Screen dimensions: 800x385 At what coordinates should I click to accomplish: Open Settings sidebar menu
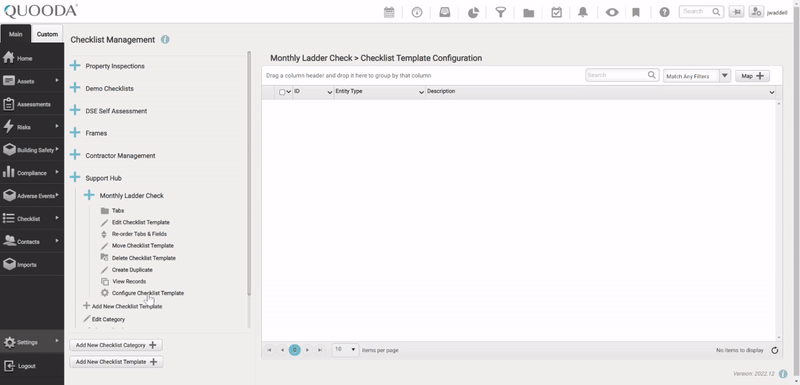coord(32,342)
